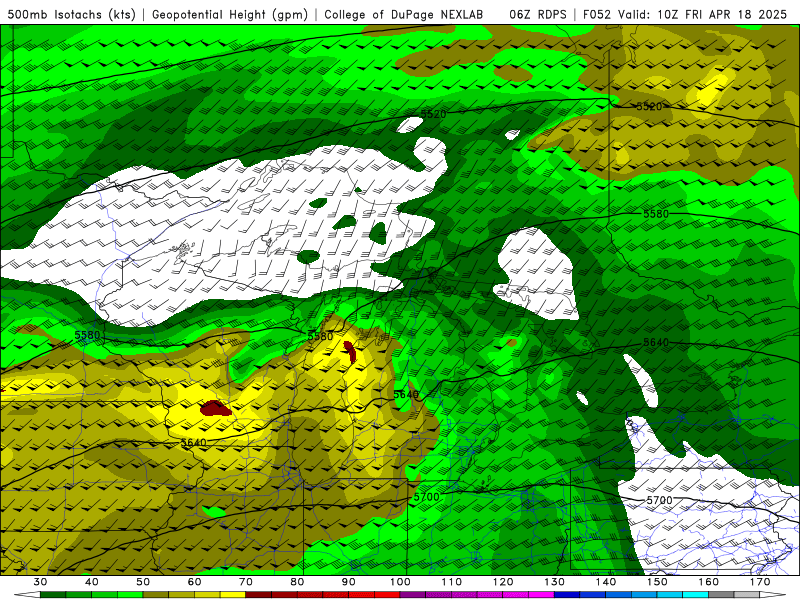Click the 5640 contour label in the dark green area on the right

656,342
